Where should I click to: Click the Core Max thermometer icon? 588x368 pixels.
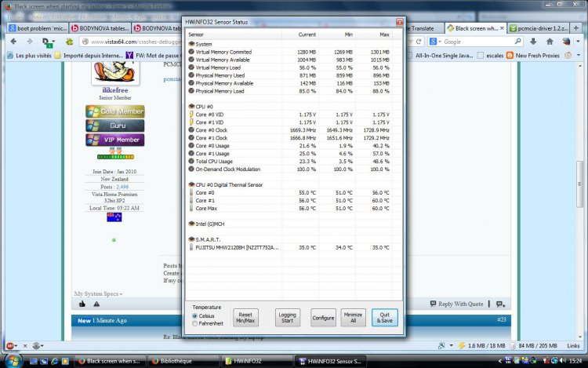[191, 208]
